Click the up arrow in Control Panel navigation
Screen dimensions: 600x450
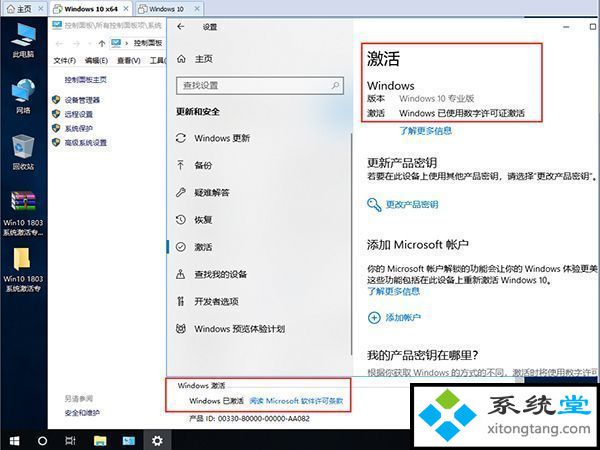(x=102, y=43)
